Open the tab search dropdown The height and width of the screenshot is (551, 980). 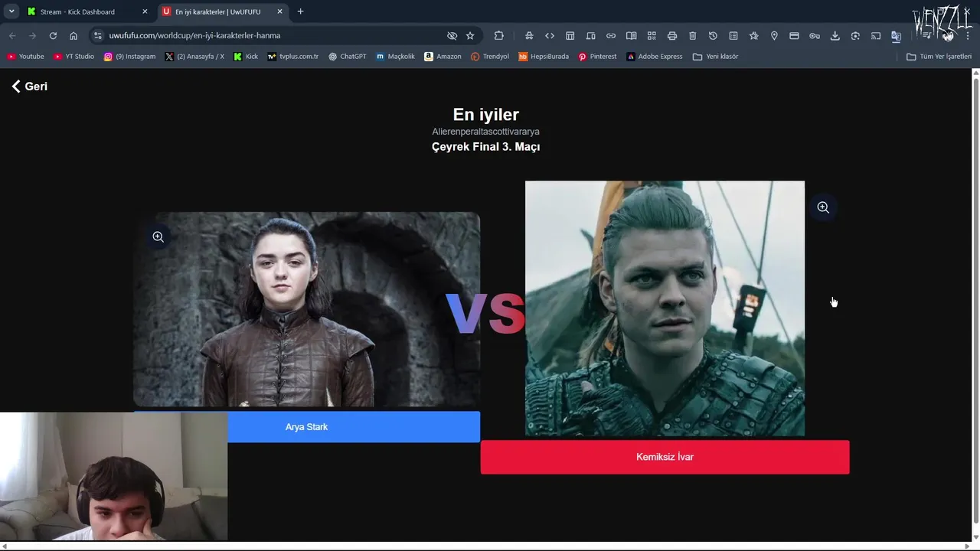point(11,11)
